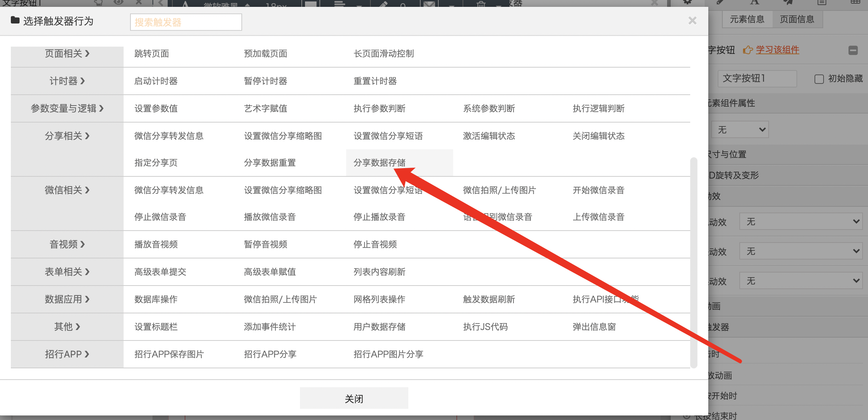
Task: Toggle the 初始隐藏 checkbox
Action: coord(819,79)
